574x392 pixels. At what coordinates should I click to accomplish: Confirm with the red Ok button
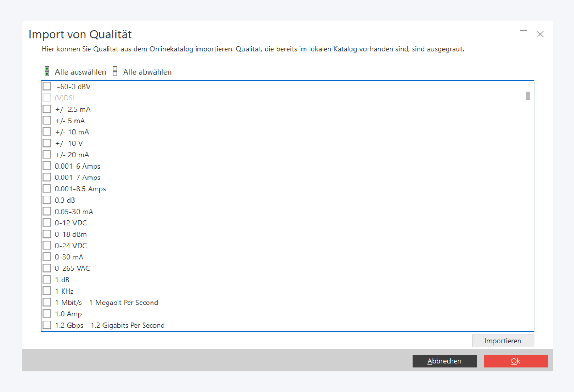pyautogui.click(x=516, y=361)
